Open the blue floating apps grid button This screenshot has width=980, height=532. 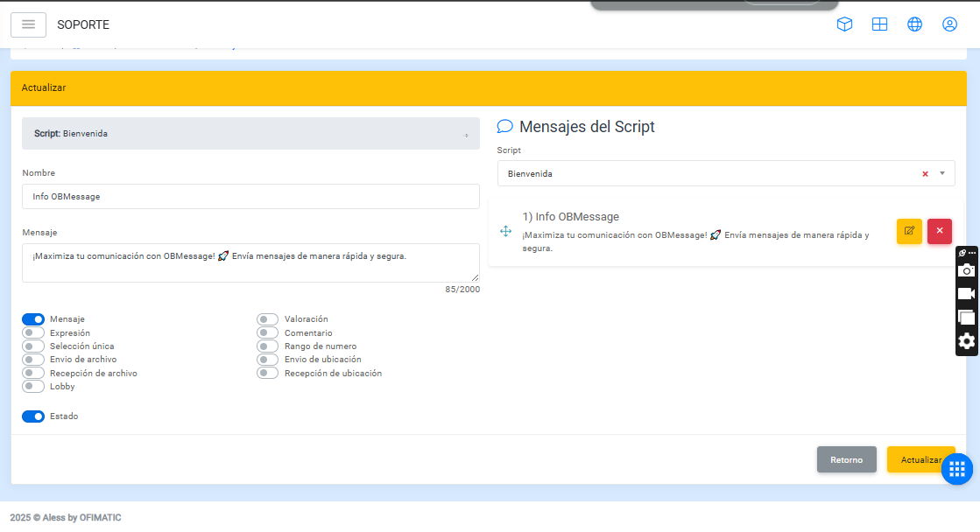(956, 469)
